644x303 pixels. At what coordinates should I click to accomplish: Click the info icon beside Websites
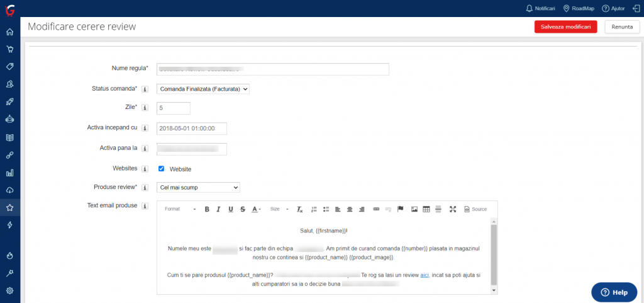point(145,169)
